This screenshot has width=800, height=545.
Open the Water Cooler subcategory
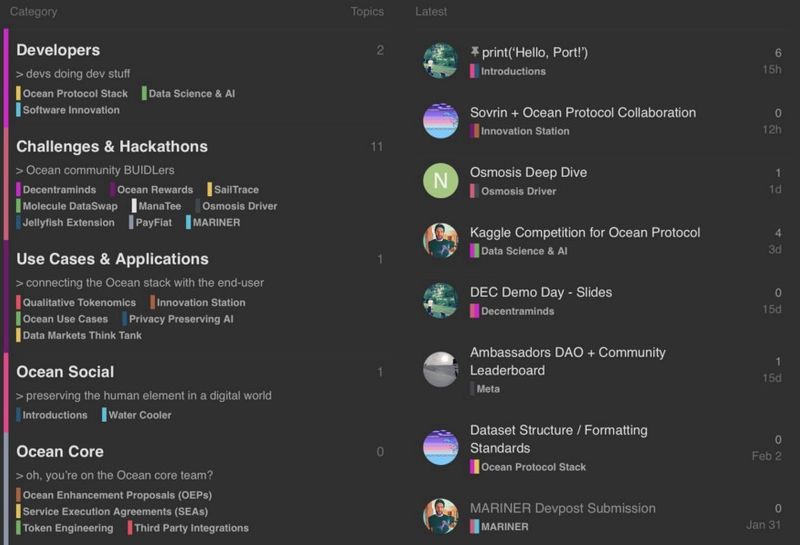(x=139, y=415)
